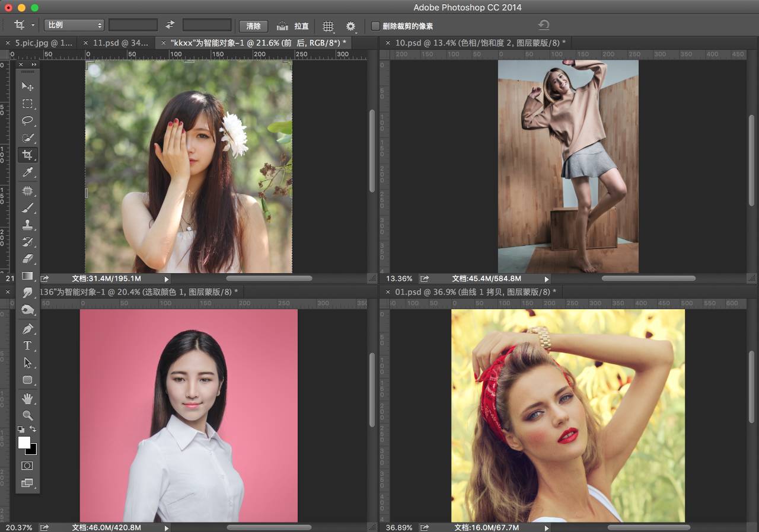759x532 pixels.
Task: Close the 11.psd tab
Action: pos(86,43)
